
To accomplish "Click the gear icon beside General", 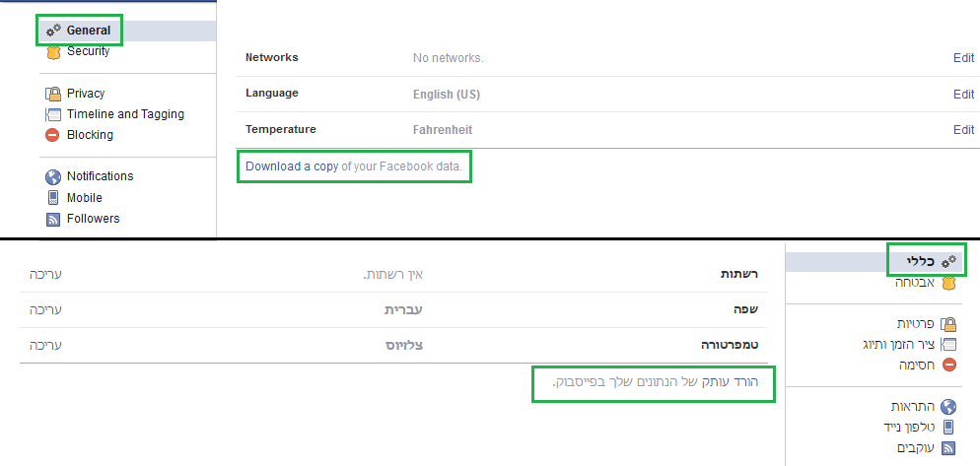I will (53, 31).
